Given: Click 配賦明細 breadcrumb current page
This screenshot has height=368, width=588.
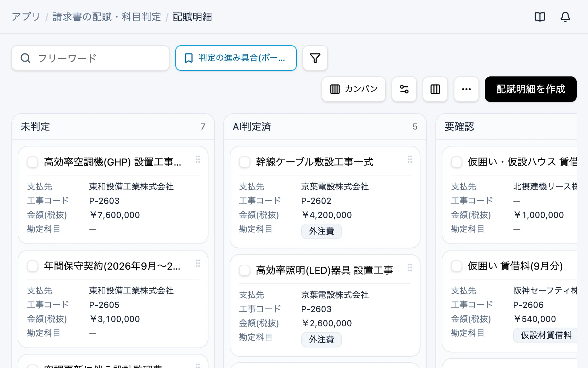Looking at the screenshot, I should 192,17.
